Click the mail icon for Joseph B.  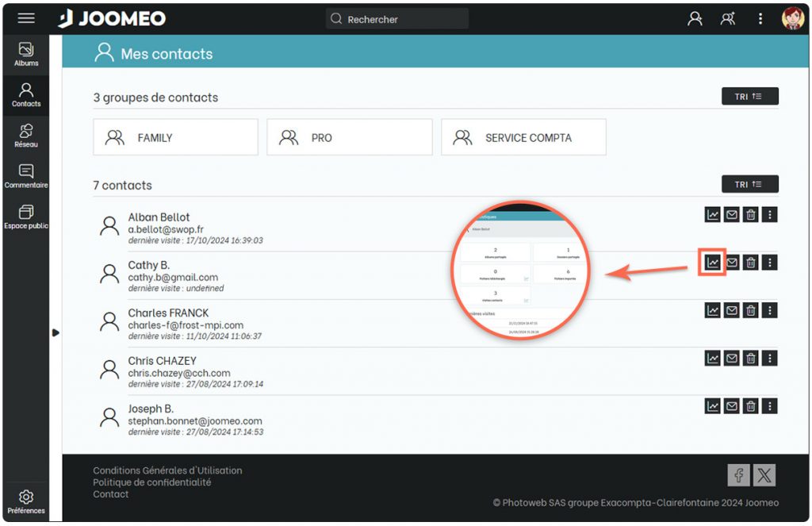coord(732,406)
